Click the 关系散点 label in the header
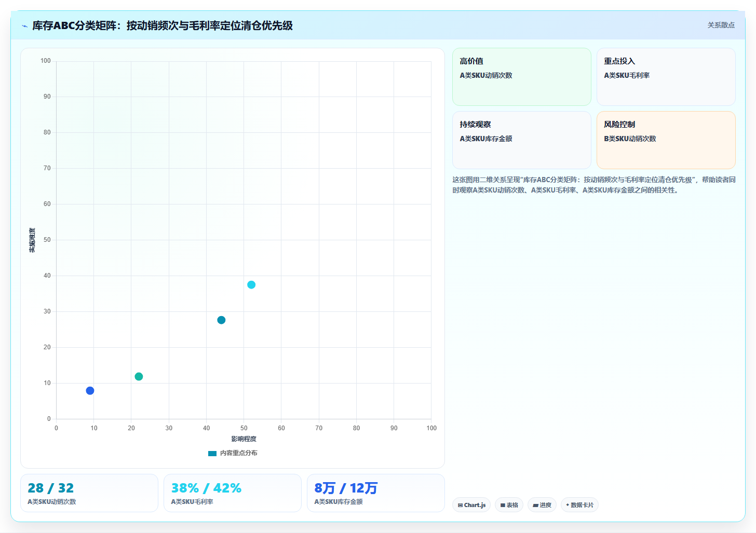The image size is (756, 533). (x=721, y=25)
